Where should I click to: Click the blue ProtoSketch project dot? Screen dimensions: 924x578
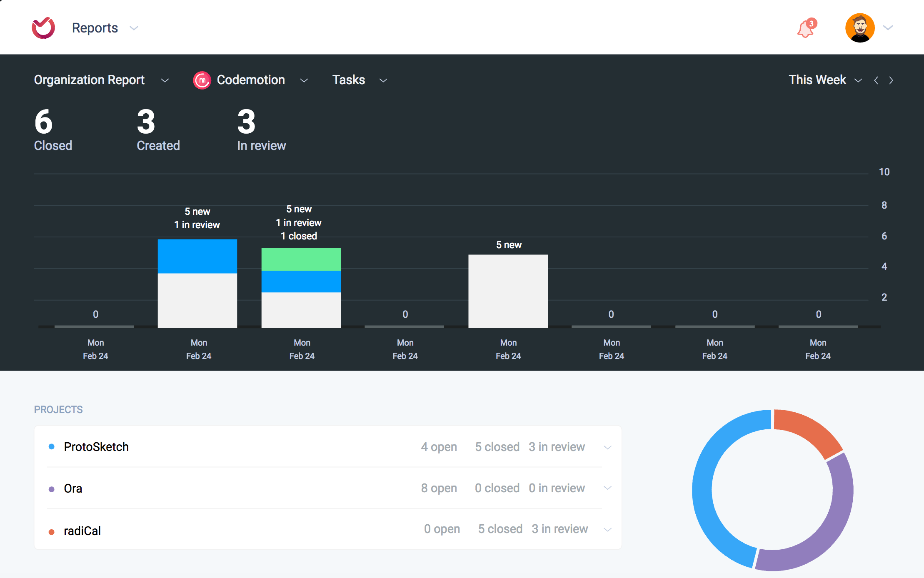click(x=52, y=447)
